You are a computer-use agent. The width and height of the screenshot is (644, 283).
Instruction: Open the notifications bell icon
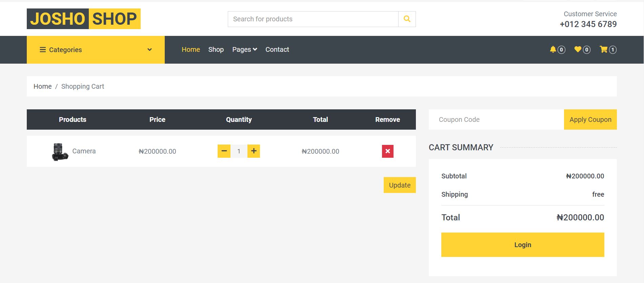553,49
